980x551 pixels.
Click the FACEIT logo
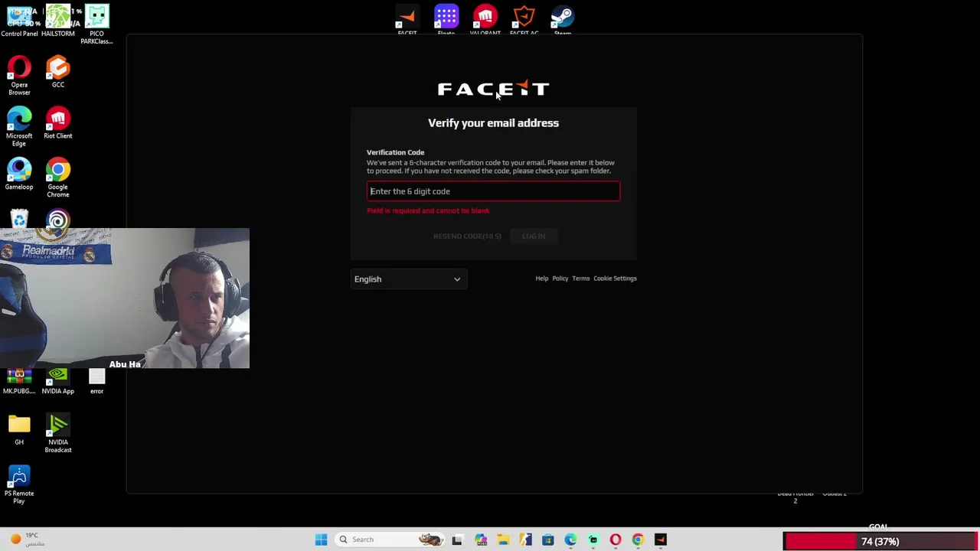point(493,89)
